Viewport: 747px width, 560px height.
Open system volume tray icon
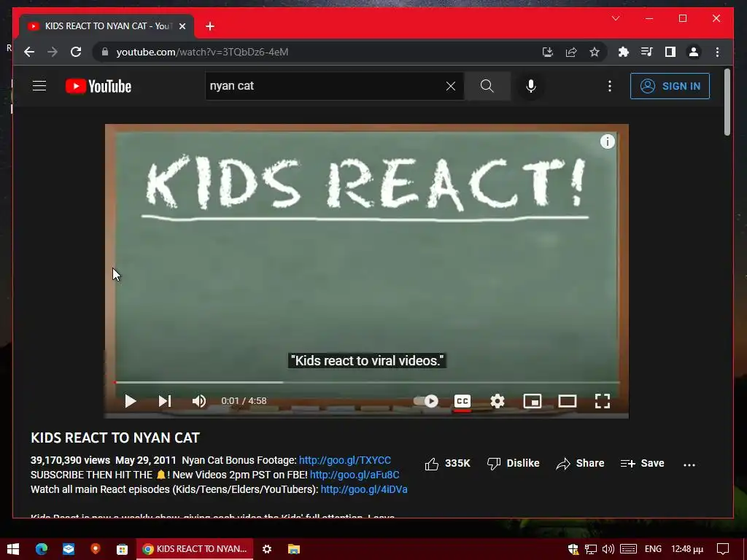(608, 549)
